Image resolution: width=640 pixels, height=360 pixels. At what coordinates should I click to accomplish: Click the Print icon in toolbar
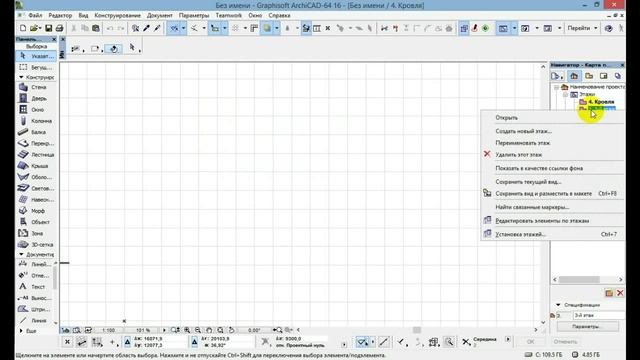tap(60, 28)
